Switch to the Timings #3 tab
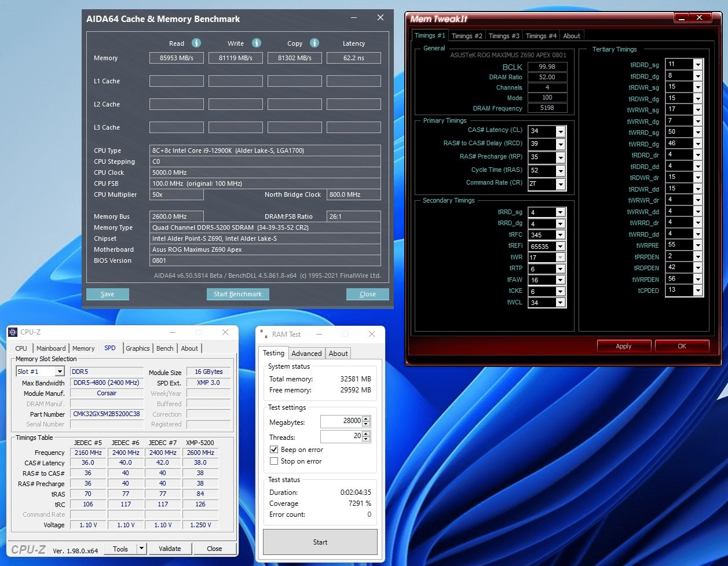This screenshot has height=566, width=728. (x=504, y=36)
